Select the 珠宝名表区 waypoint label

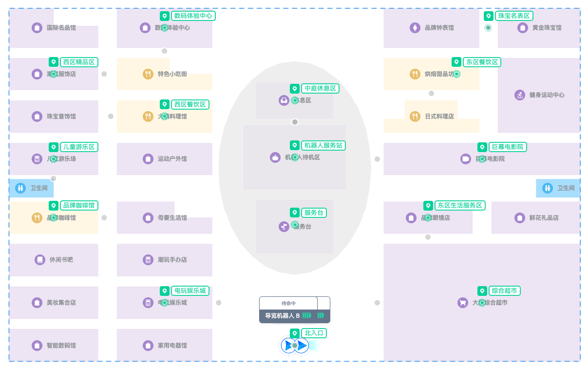[514, 16]
